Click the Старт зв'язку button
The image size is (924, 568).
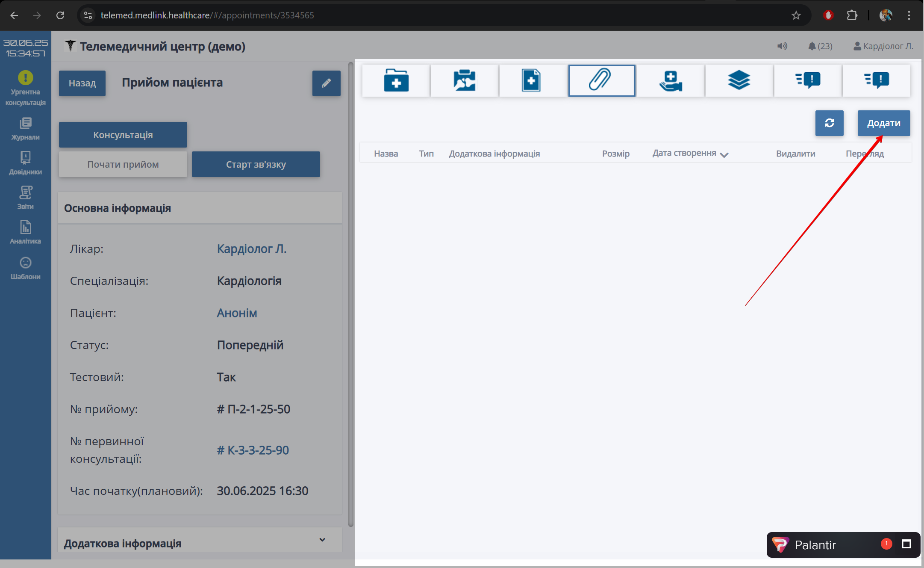(256, 164)
